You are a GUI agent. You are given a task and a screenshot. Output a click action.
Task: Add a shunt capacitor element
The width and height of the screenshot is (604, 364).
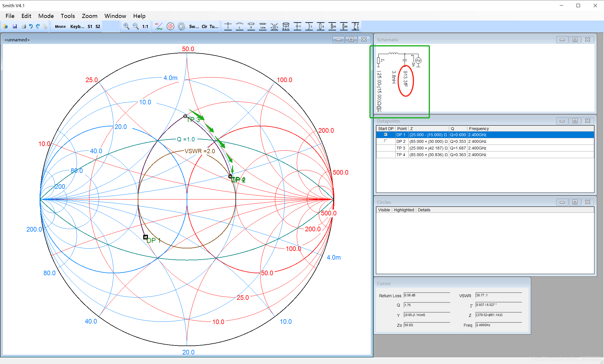(298, 26)
